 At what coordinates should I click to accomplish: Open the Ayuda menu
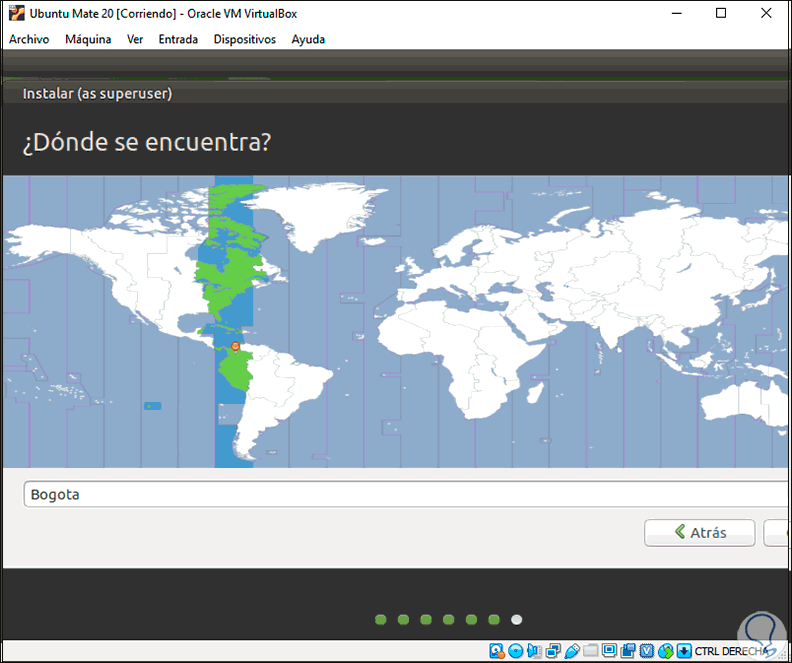[x=308, y=39]
